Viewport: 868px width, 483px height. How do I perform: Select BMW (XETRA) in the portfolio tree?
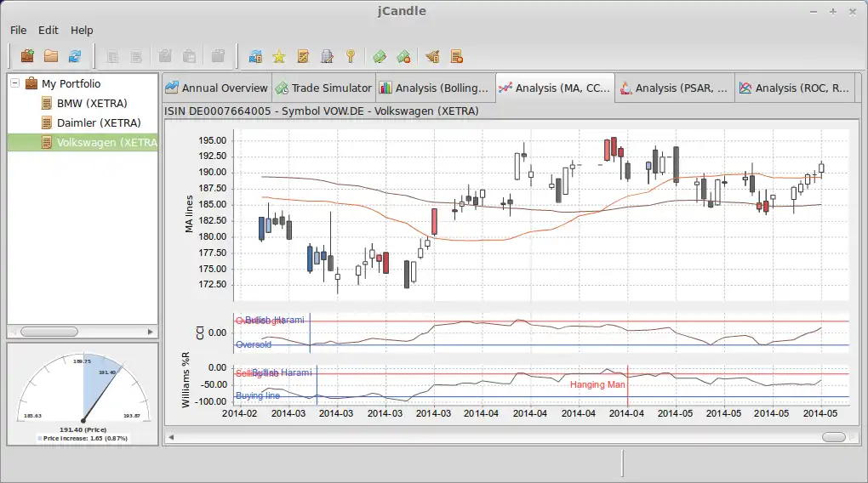pyautogui.click(x=92, y=104)
